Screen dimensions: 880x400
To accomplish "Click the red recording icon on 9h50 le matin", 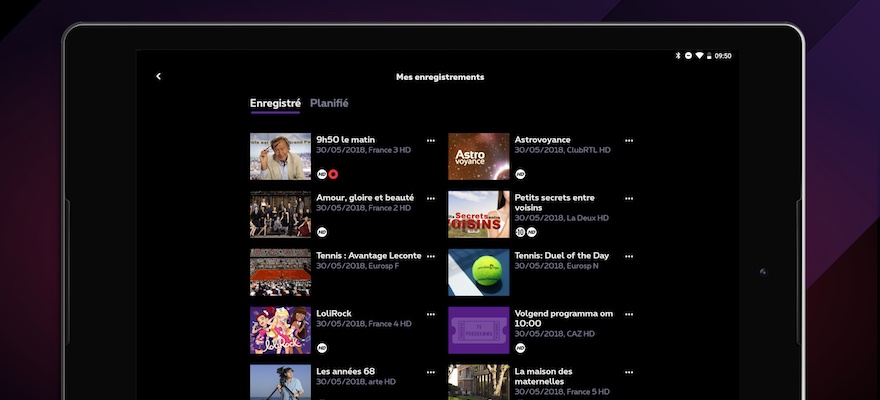I will pos(333,174).
